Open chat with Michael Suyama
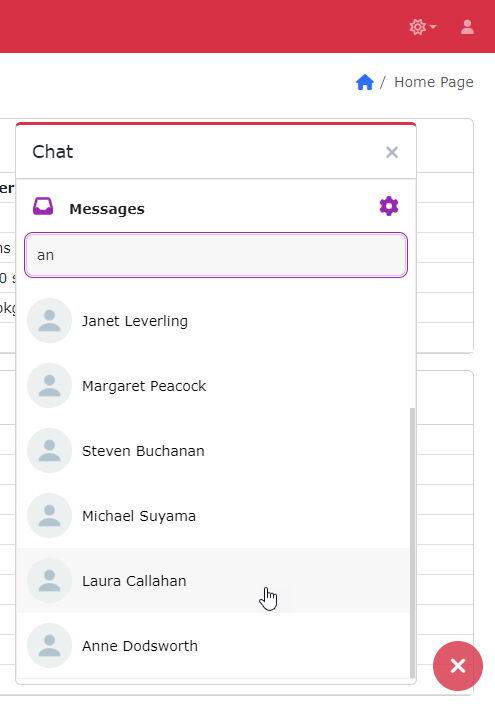 tap(213, 515)
